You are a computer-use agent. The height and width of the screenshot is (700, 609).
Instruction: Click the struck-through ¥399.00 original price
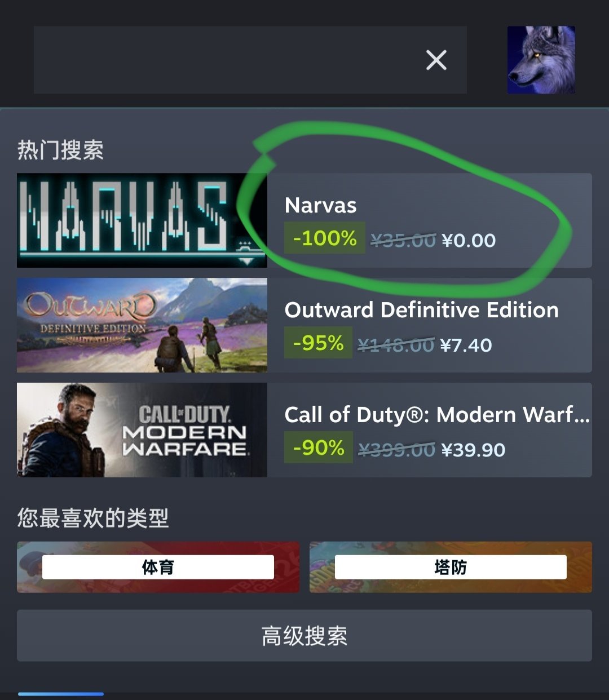[397, 450]
